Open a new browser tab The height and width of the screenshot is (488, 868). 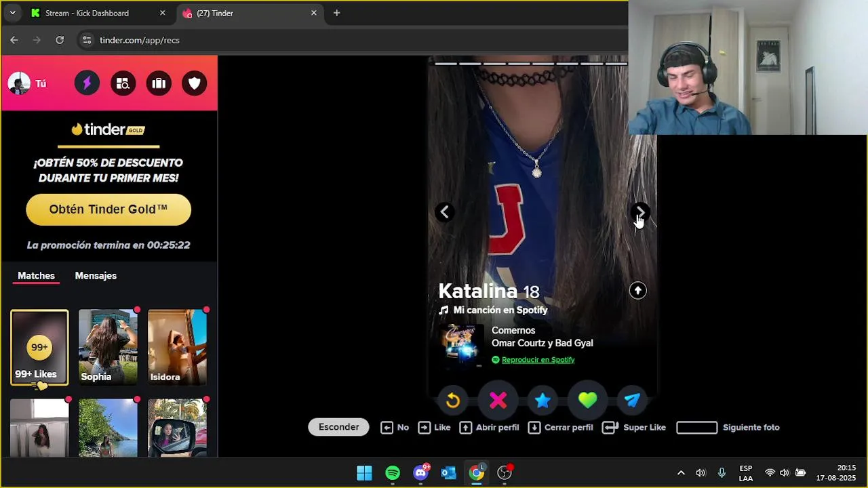tap(336, 13)
